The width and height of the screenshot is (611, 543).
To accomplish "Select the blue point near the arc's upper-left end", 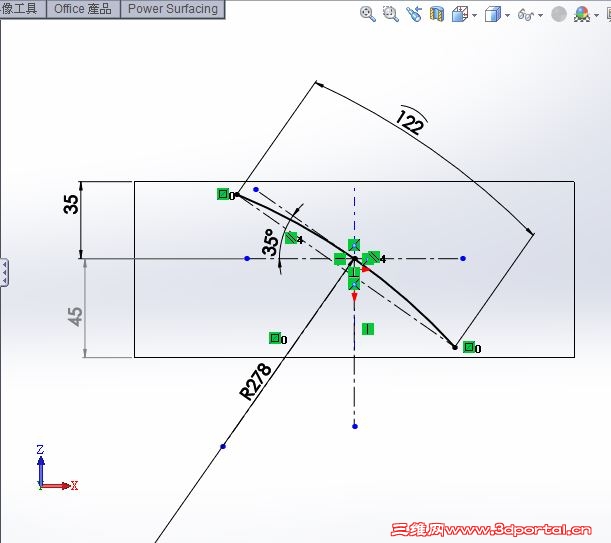I will [x=256, y=189].
